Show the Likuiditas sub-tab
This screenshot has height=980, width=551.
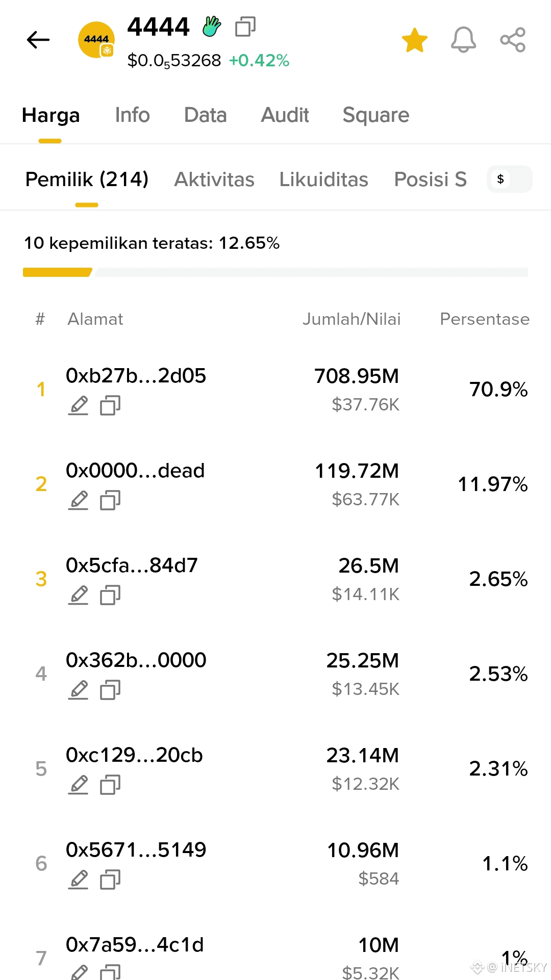pyautogui.click(x=323, y=179)
